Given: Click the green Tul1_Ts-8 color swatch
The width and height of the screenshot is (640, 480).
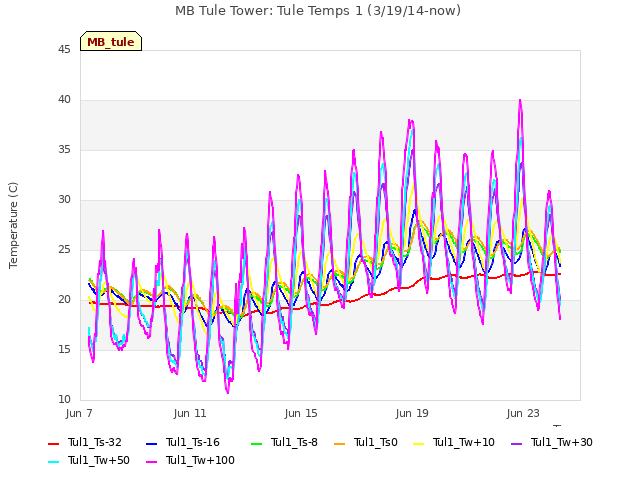Looking at the screenshot, I should (256, 443).
